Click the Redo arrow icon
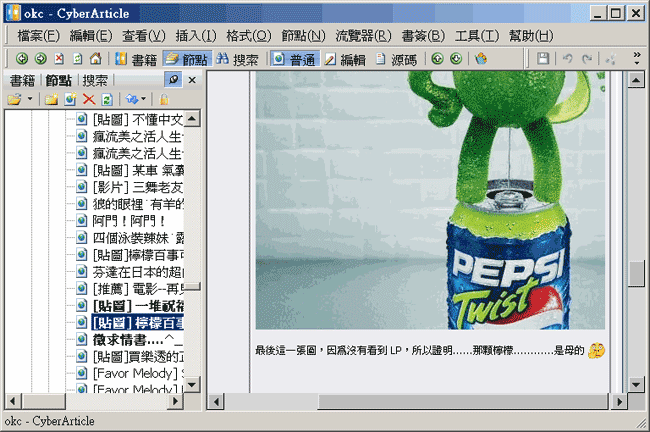This screenshot has width=650, height=432. click(587, 59)
